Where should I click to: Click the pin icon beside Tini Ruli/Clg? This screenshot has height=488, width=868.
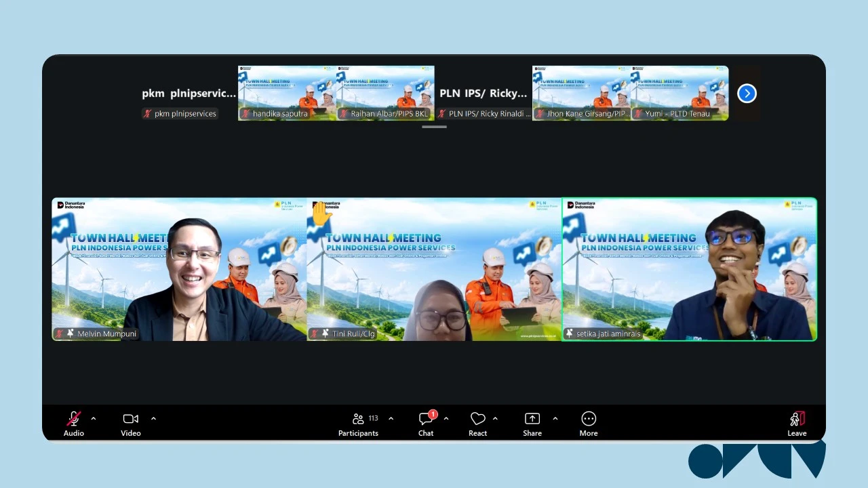tap(325, 333)
